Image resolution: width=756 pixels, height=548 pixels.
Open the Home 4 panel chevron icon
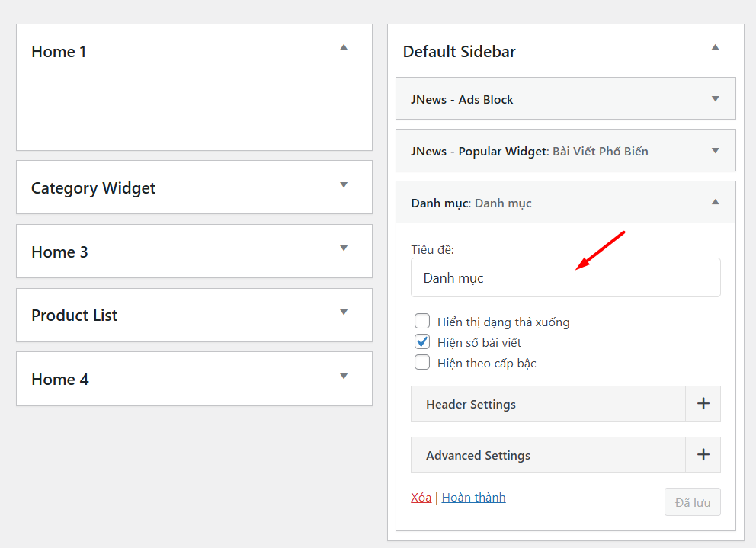(x=344, y=378)
